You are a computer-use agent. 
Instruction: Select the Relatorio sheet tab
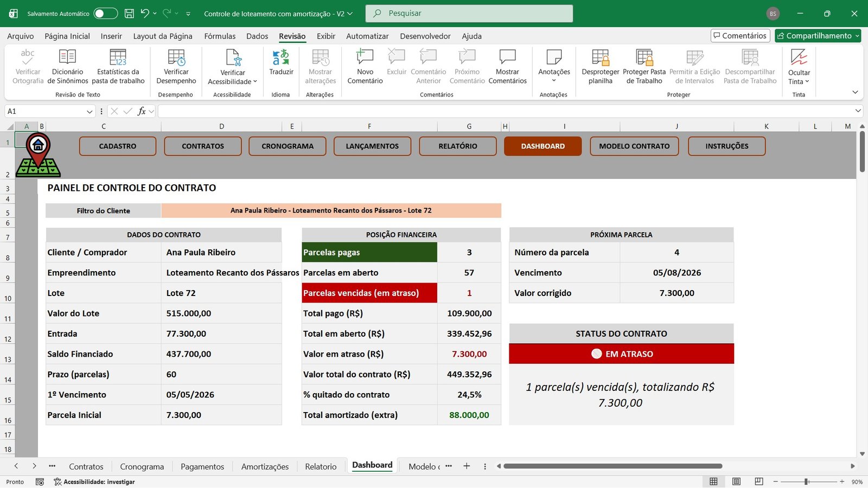[321, 466]
